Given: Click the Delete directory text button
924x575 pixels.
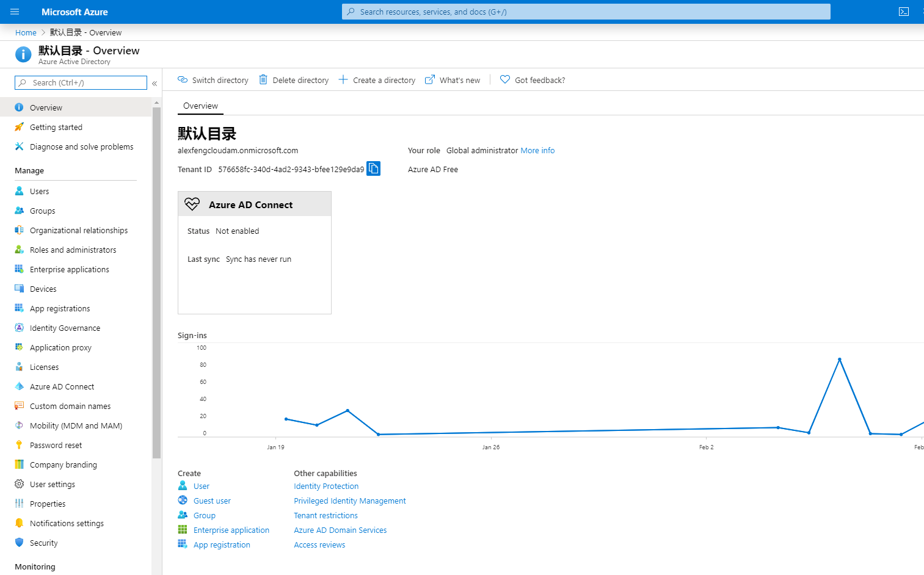Looking at the screenshot, I should click(300, 80).
